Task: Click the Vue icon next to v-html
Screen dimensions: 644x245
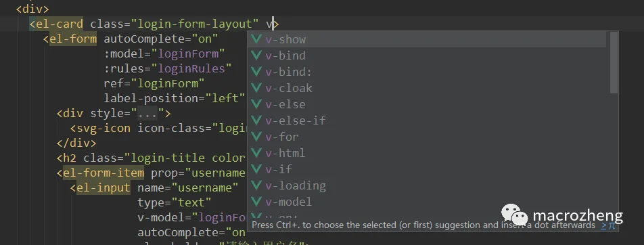Action: 256,153
